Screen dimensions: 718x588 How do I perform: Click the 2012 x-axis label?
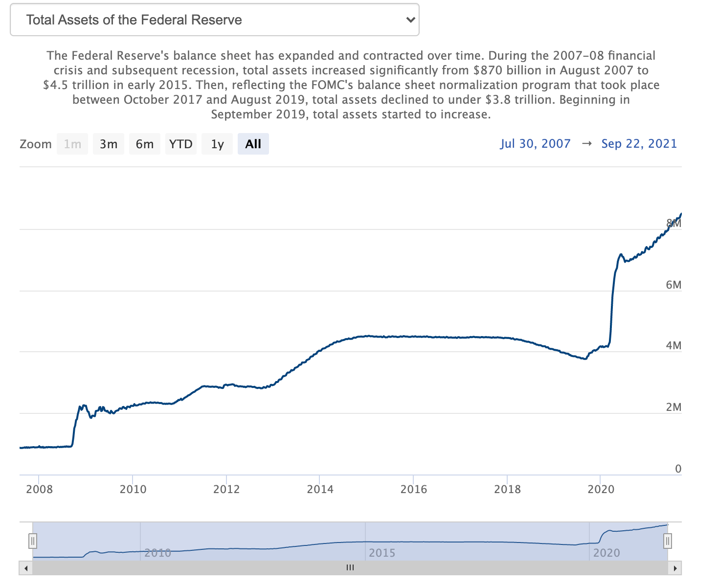[226, 489]
